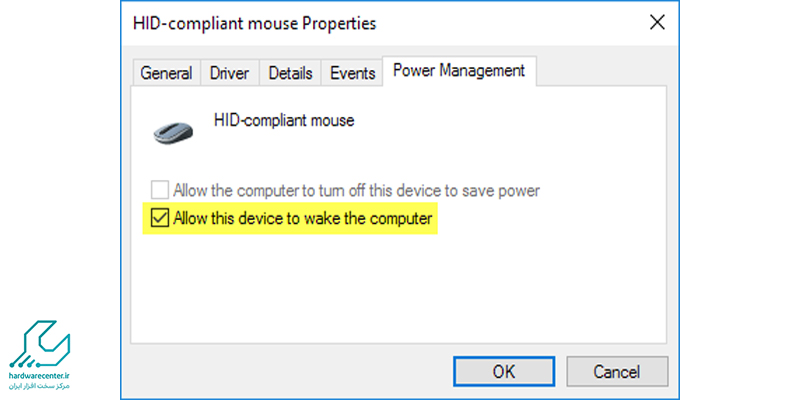The width and height of the screenshot is (800, 400).
Task: Click the Persian caption under the logo
Action: pos(39,386)
